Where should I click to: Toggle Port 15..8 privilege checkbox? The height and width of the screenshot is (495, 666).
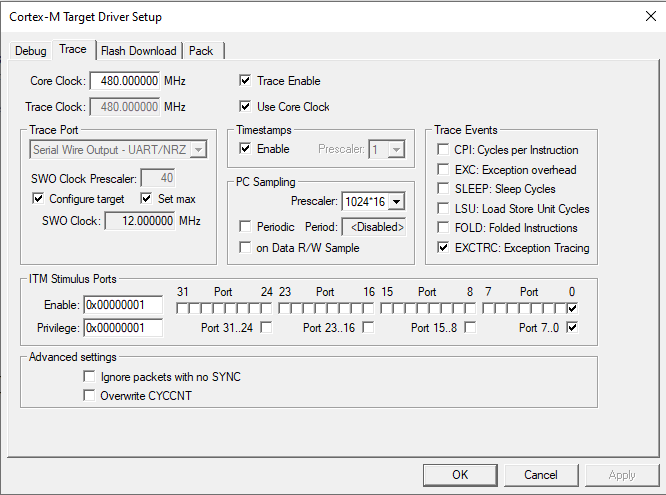(x=470, y=327)
